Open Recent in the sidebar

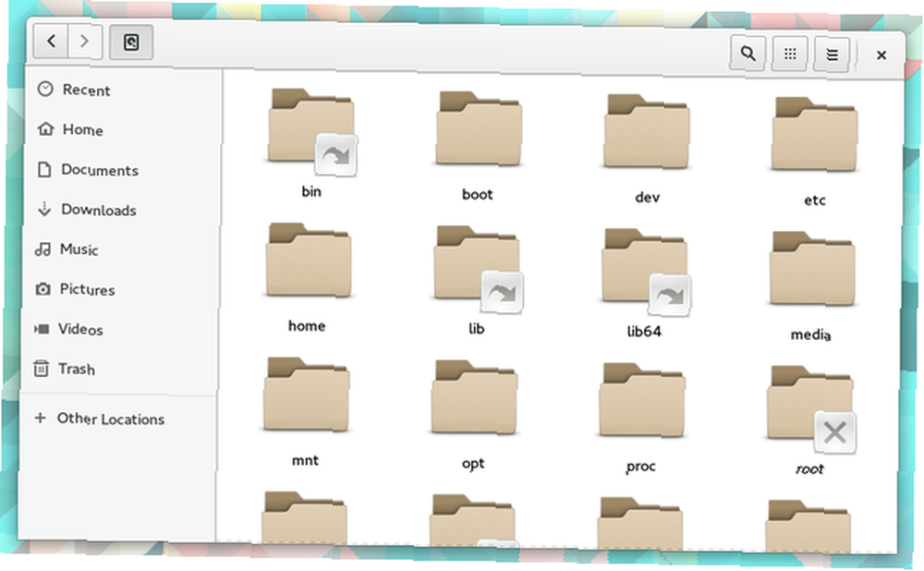(123, 90)
